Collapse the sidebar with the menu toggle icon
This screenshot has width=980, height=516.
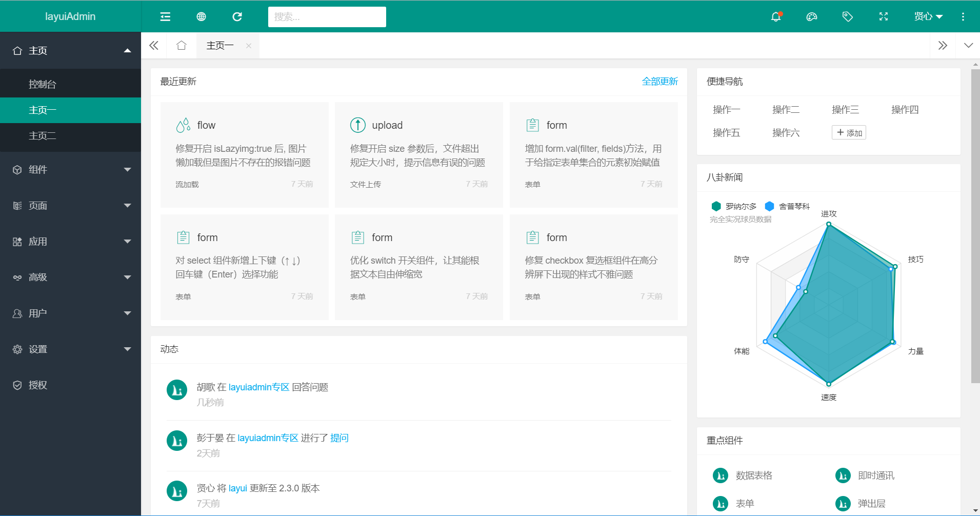pos(165,17)
